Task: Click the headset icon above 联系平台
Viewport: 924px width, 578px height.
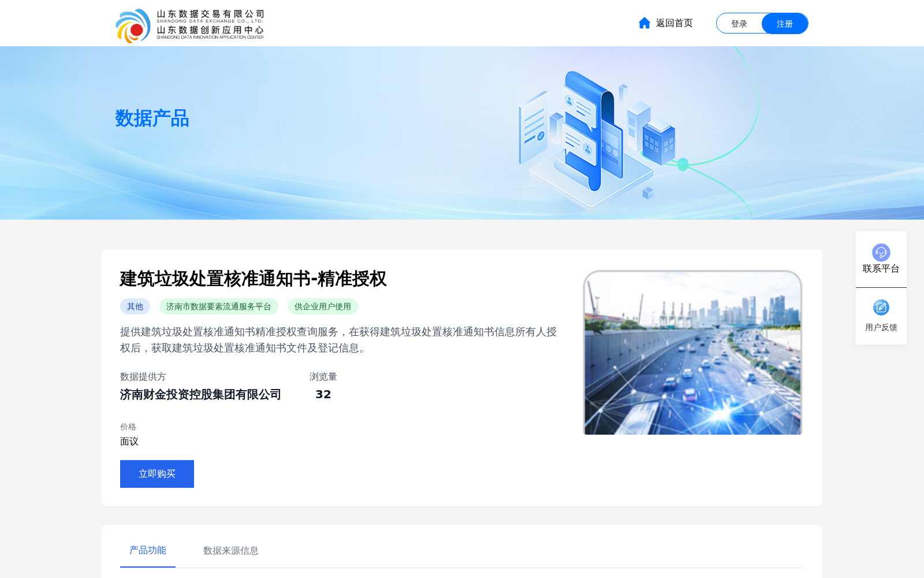Action: [x=881, y=253]
